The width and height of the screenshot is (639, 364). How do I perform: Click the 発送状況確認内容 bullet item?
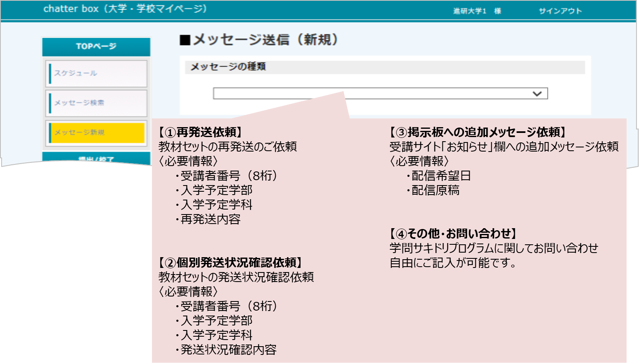[228, 350]
